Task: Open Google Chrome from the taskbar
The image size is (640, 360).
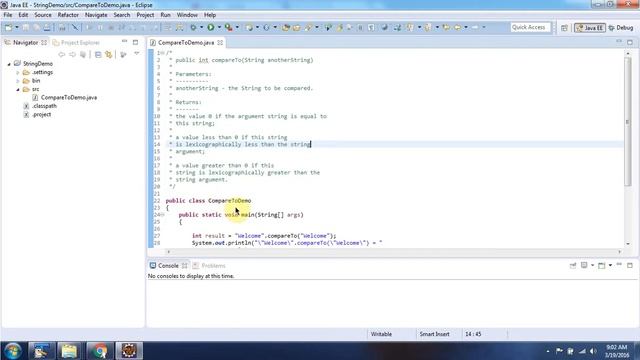Action: 99,351
